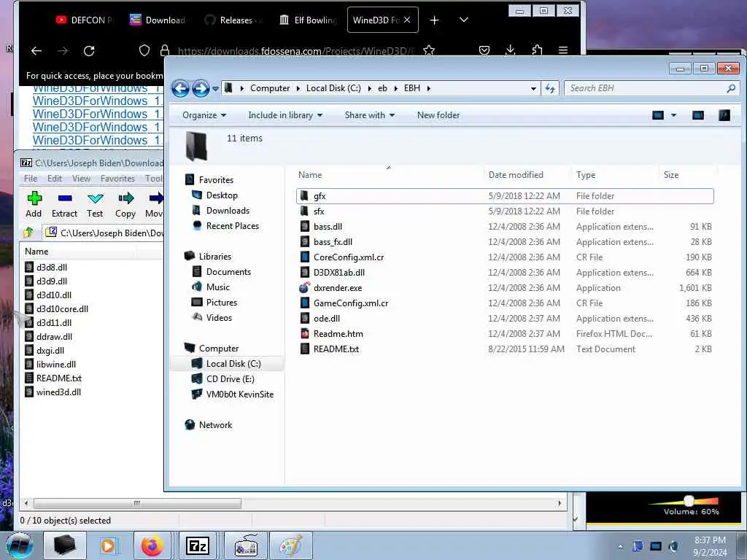Open Firefox from the taskbar
Image resolution: width=747 pixels, height=560 pixels.
pyautogui.click(x=152, y=545)
